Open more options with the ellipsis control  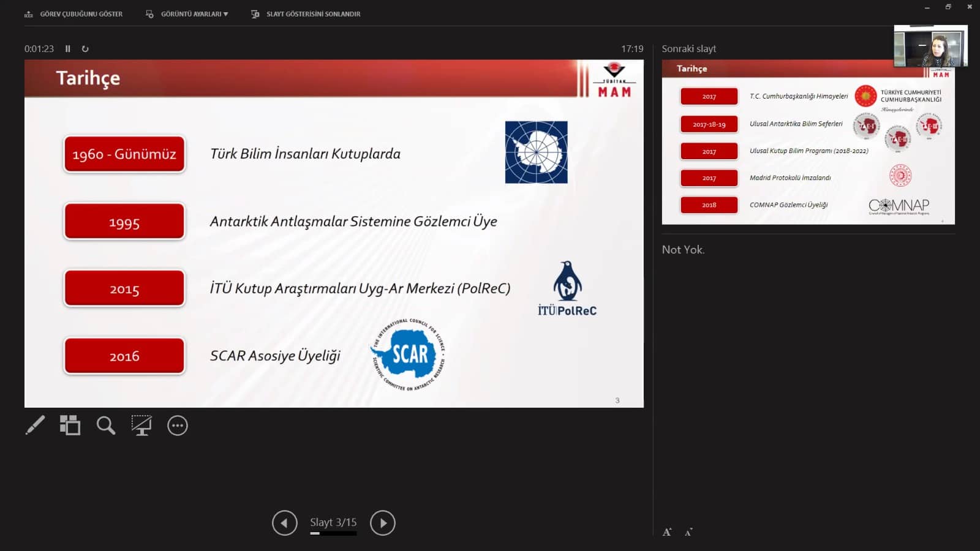177,425
